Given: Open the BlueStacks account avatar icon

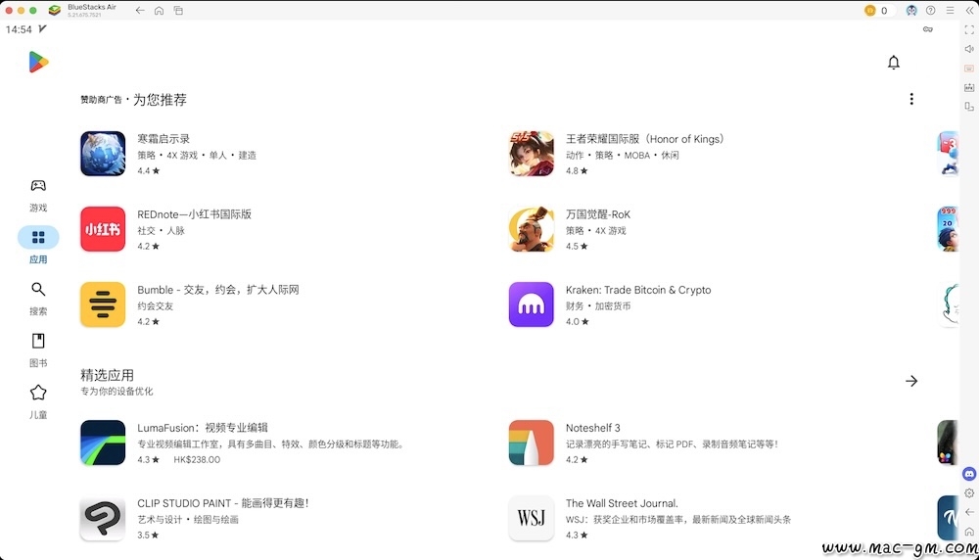Looking at the screenshot, I should click(x=911, y=11).
